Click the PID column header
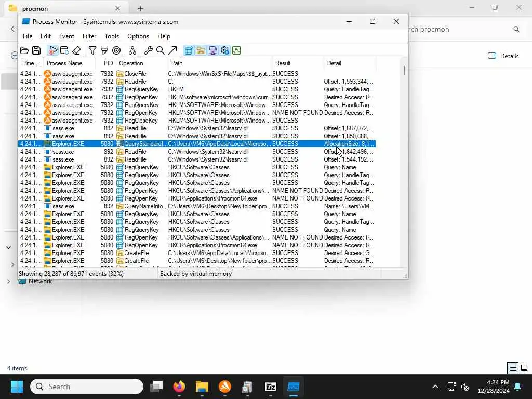Screen dimensions: 532x399 105,63
